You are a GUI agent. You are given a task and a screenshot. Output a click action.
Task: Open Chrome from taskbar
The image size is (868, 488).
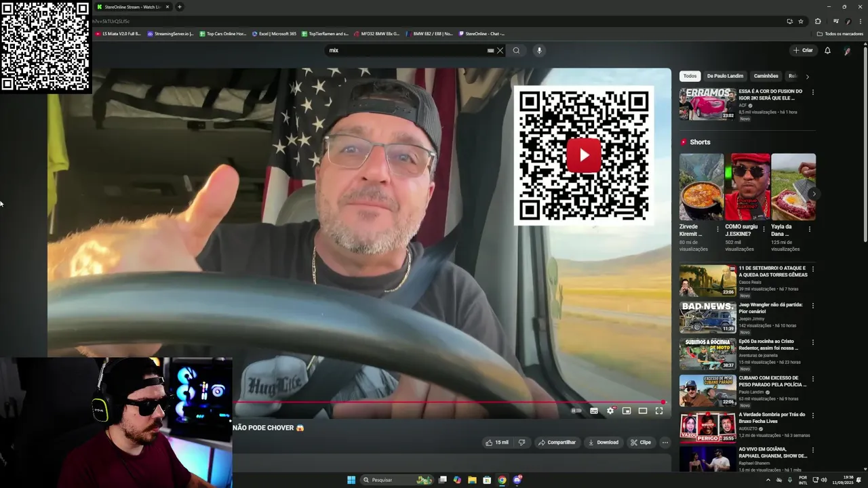click(x=502, y=480)
